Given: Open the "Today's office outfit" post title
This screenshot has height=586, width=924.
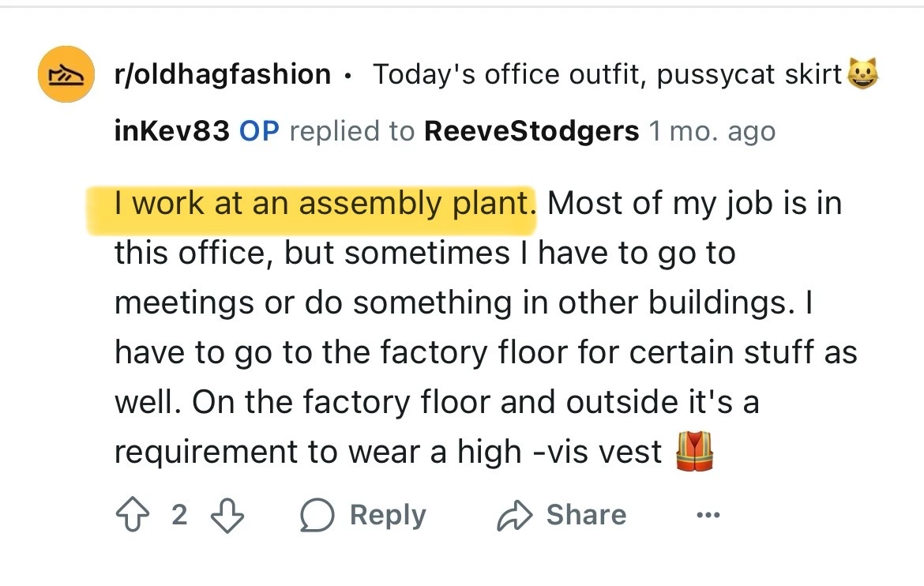Looking at the screenshot, I should [607, 74].
